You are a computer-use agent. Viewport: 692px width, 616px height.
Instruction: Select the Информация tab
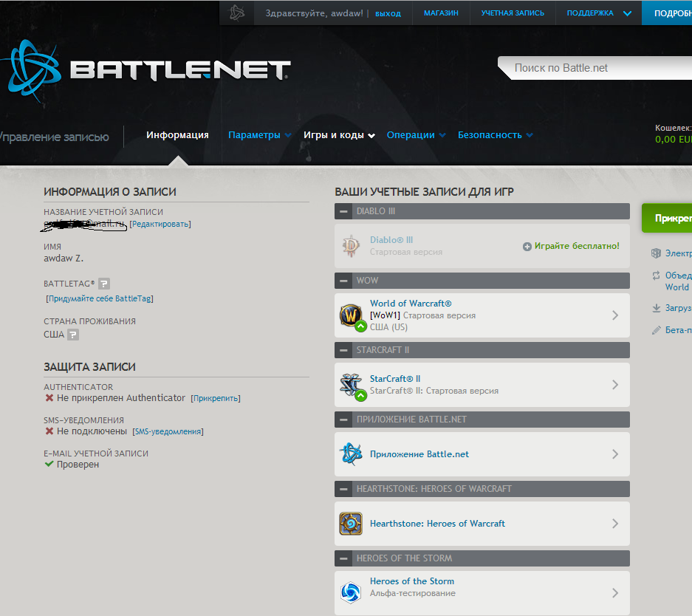click(177, 135)
